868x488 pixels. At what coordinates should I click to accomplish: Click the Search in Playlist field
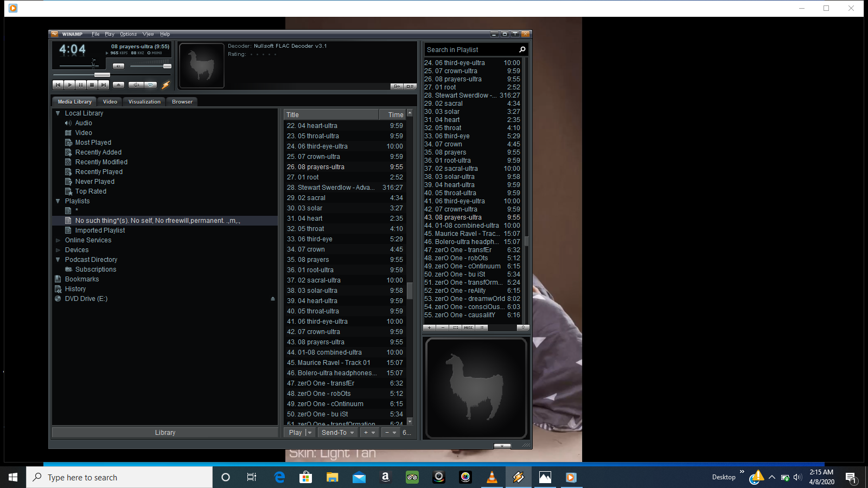[x=471, y=50]
